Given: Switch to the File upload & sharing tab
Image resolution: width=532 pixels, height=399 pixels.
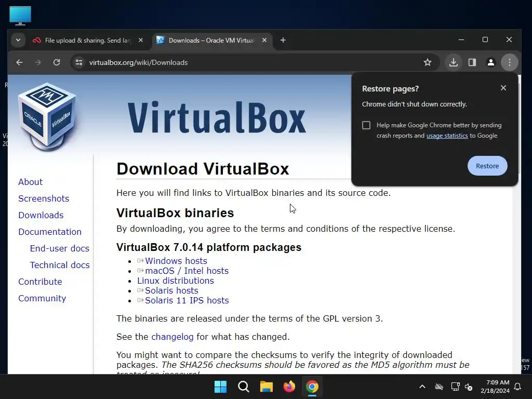Looking at the screenshot, I should tap(88, 41).
